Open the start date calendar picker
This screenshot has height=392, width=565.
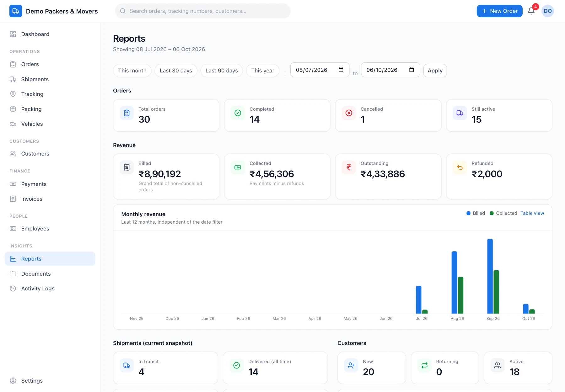pos(341,70)
